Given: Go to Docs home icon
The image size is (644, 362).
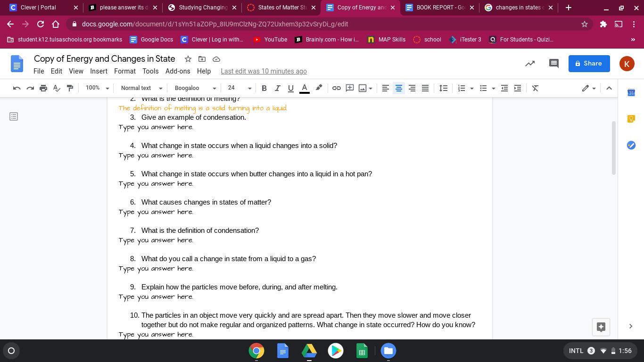Looking at the screenshot, I should click(17, 64).
